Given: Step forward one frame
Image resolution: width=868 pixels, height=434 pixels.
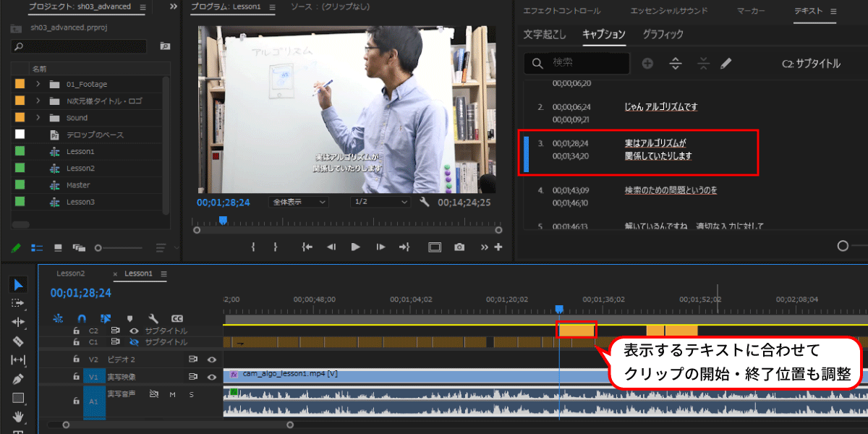Looking at the screenshot, I should point(380,247).
